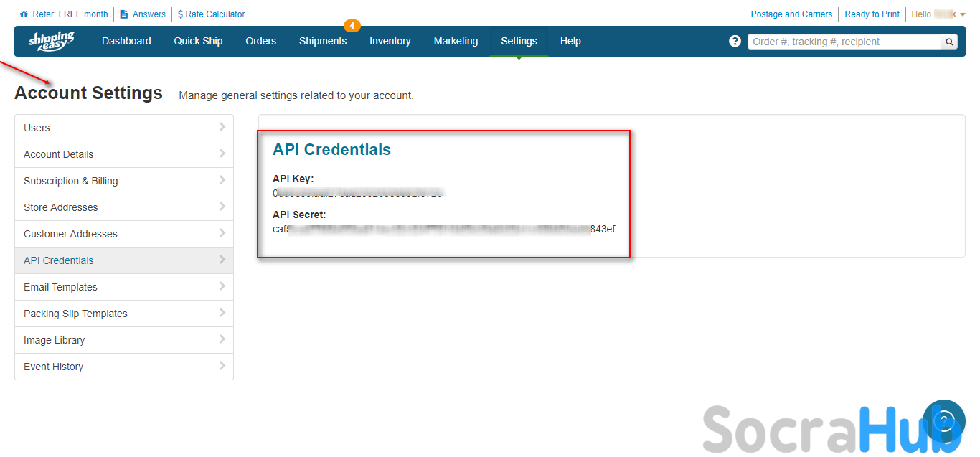The width and height of the screenshot is (980, 457).
Task: Click the Ready to Print link
Action: (x=872, y=14)
